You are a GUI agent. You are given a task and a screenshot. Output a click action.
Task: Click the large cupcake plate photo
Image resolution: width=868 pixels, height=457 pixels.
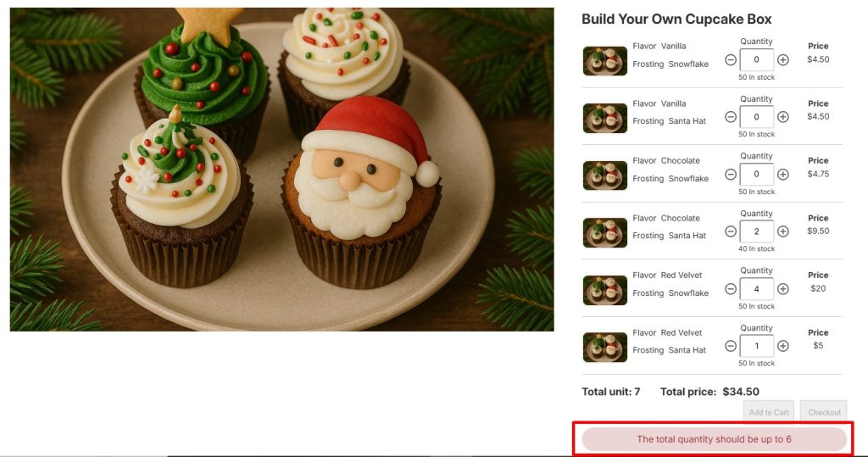point(281,170)
